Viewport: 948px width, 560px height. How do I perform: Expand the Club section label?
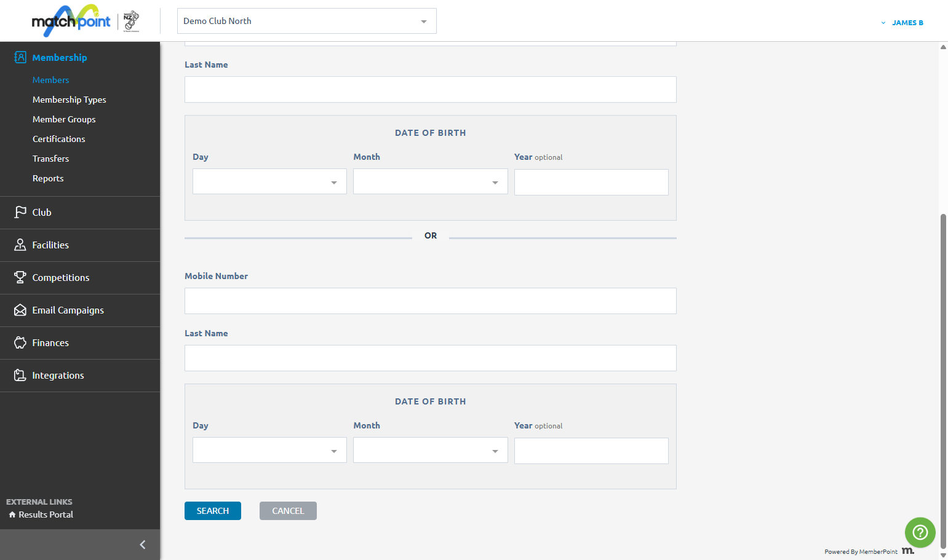[42, 212]
